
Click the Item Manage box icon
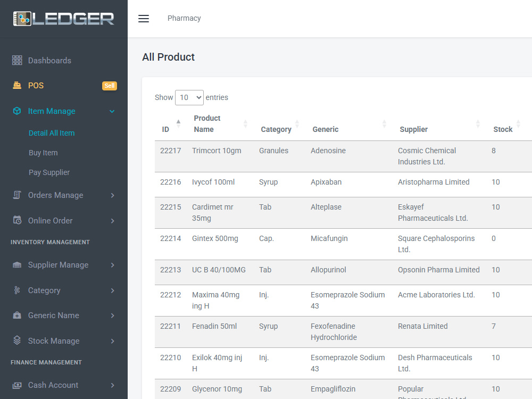click(x=17, y=111)
